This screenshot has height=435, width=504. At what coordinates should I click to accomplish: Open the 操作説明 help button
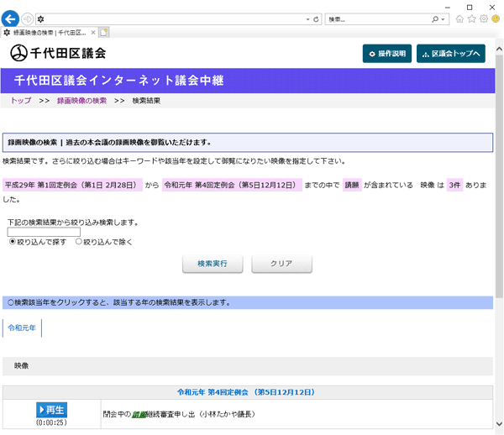pyautogui.click(x=387, y=54)
